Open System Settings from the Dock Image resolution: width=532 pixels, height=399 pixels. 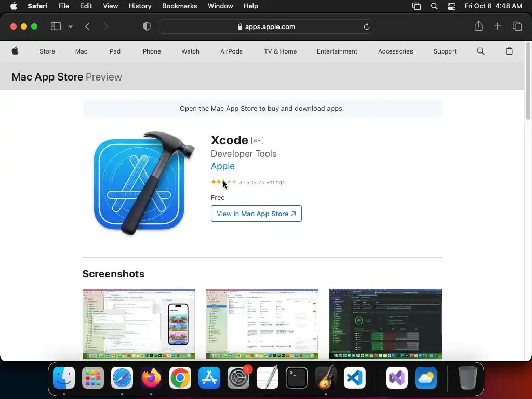[x=238, y=378]
